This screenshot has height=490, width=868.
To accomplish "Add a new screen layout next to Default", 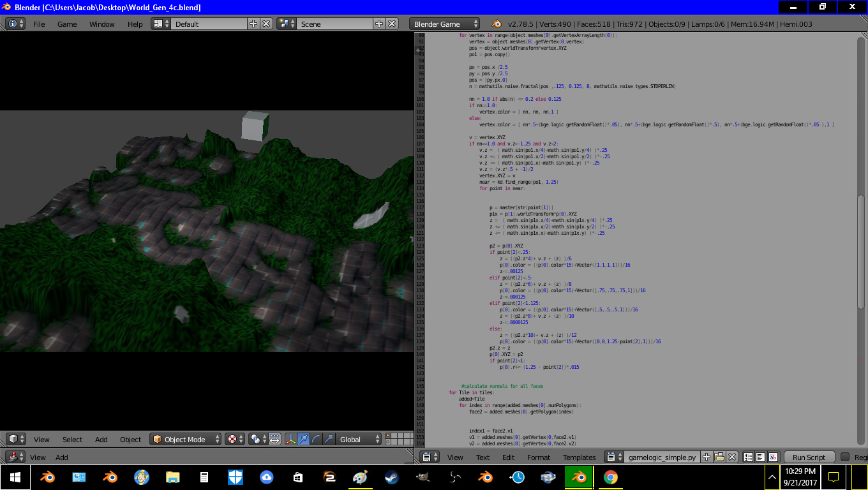I will pyautogui.click(x=253, y=24).
